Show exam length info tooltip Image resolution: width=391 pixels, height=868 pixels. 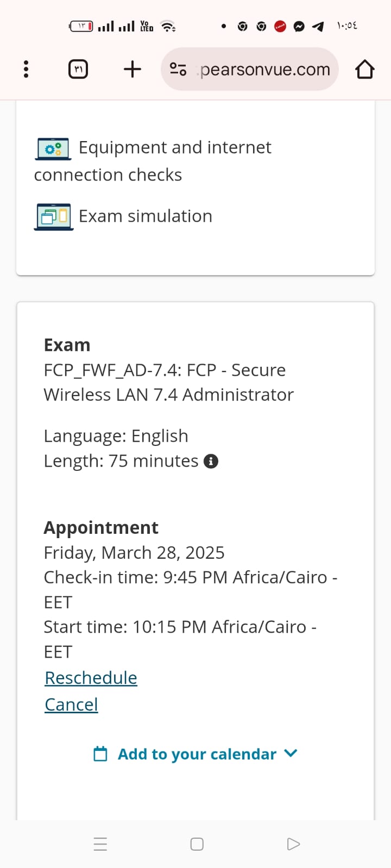tap(211, 461)
